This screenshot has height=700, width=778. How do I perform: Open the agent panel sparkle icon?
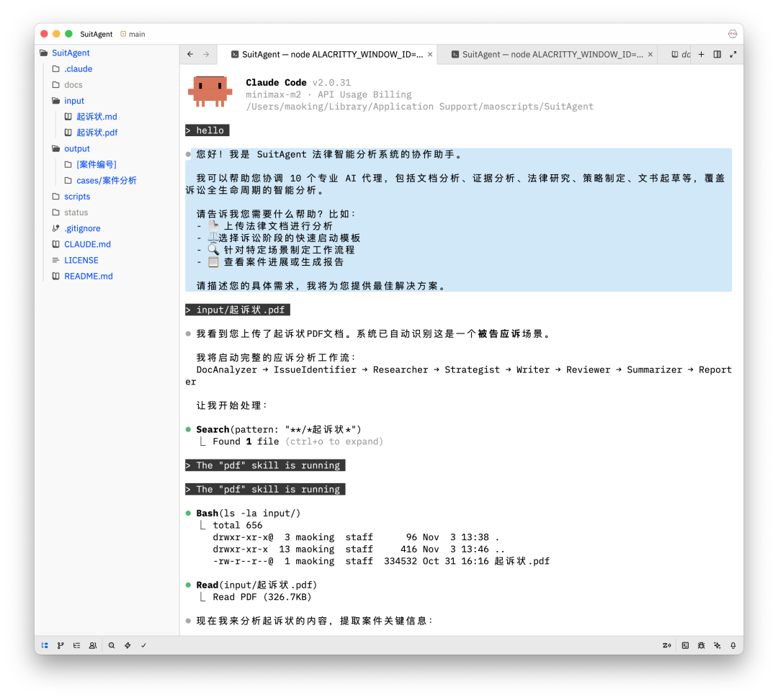point(717,645)
